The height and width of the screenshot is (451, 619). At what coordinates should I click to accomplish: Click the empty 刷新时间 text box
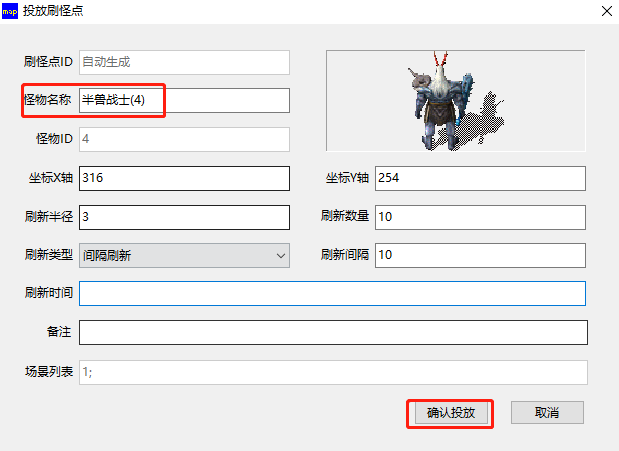332,294
